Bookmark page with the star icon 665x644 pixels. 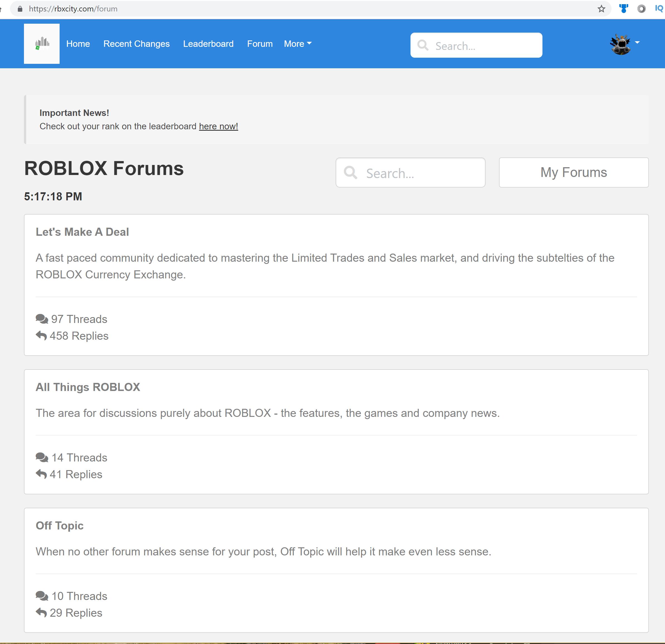601,9
